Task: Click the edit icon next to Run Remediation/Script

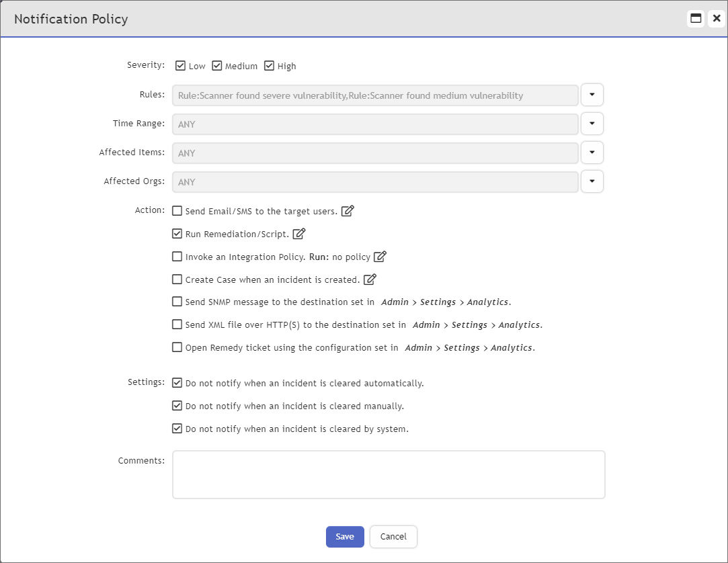Action: tap(298, 233)
